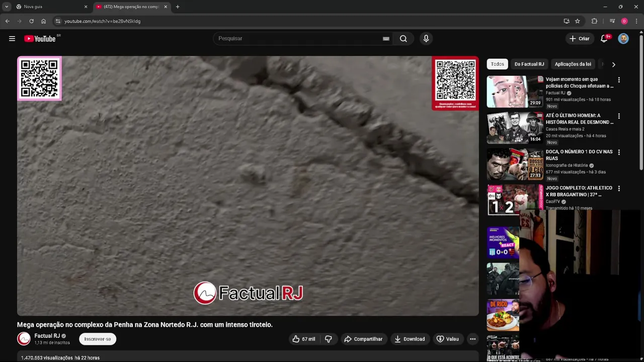This screenshot has width=644, height=362.
Task: Open notifications bell
Action: (604, 39)
